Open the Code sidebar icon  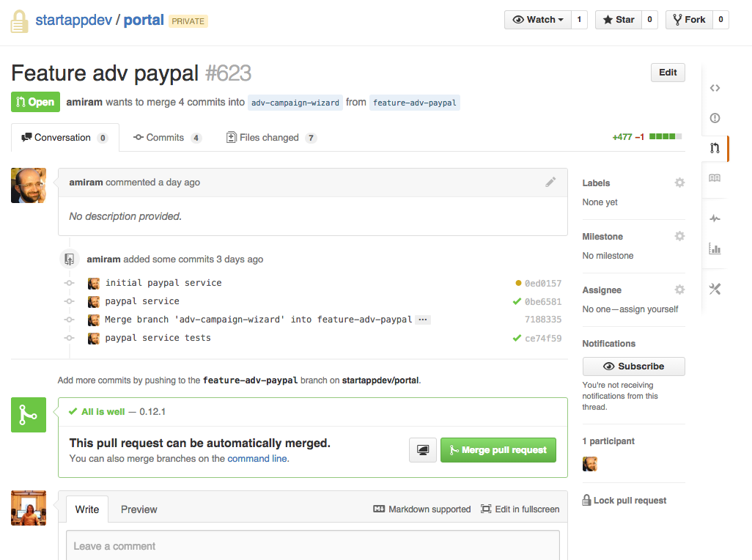pyautogui.click(x=715, y=88)
